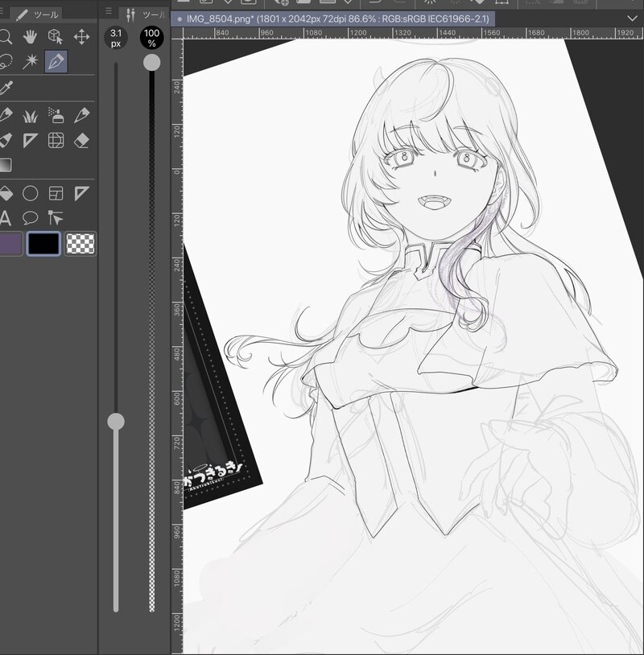Screen dimensions: 644x655
Task: Select the IMG_8504.png document tab
Action: click(333, 19)
